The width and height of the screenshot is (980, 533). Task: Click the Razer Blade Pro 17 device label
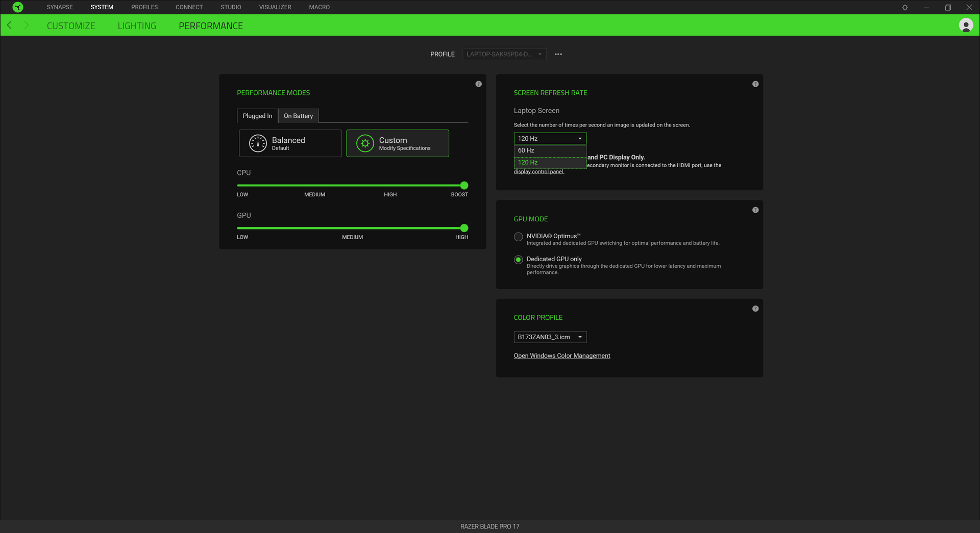490,526
